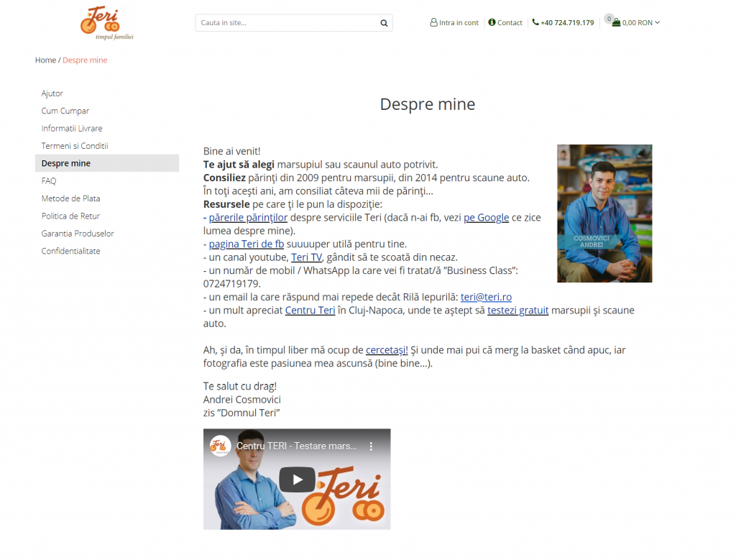Open the 'Teri TV' youtube link
This screenshot has height=560, width=736.
306,257
